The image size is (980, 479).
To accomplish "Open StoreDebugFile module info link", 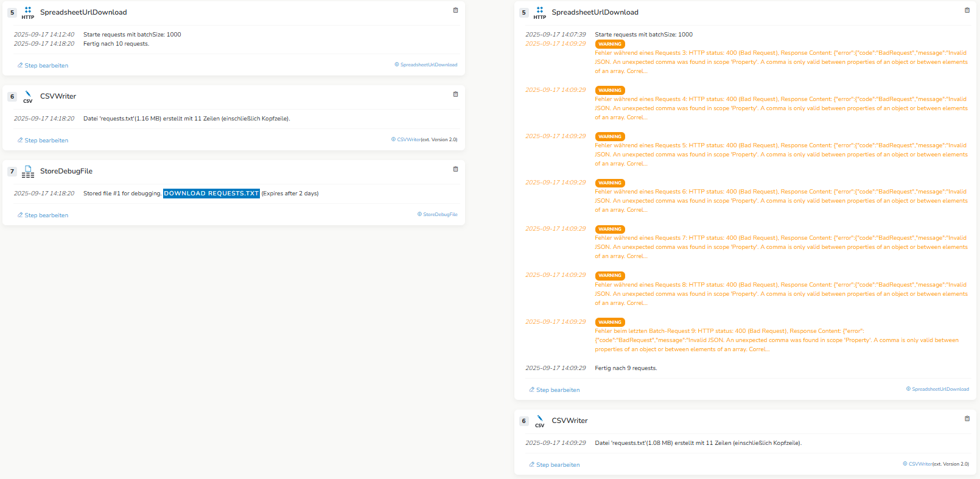I will [437, 214].
